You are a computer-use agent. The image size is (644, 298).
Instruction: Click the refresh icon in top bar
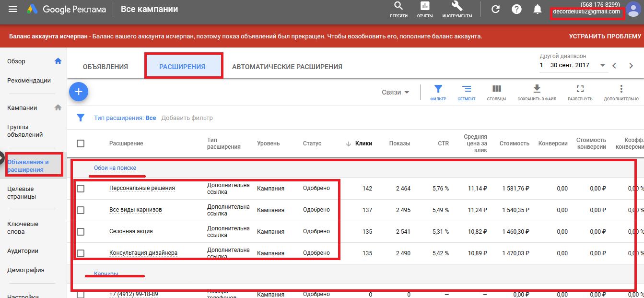(x=496, y=9)
